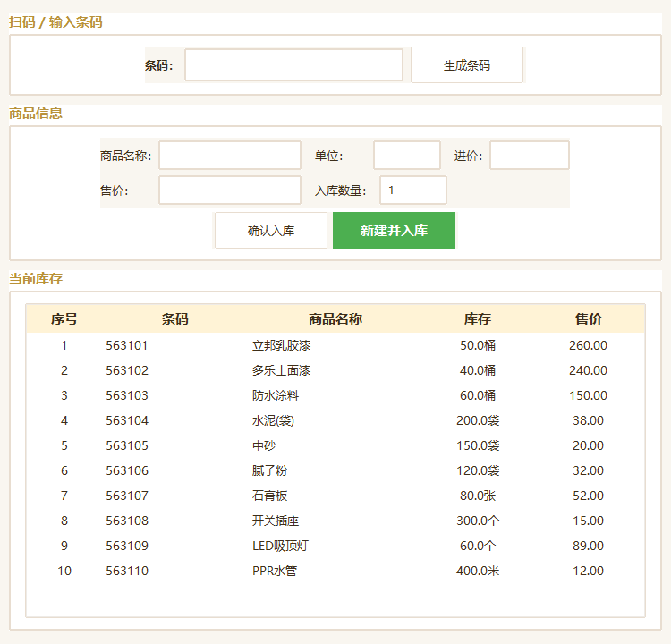This screenshot has height=644, width=671.
Task: Click price value 32.00
Action: click(589, 470)
